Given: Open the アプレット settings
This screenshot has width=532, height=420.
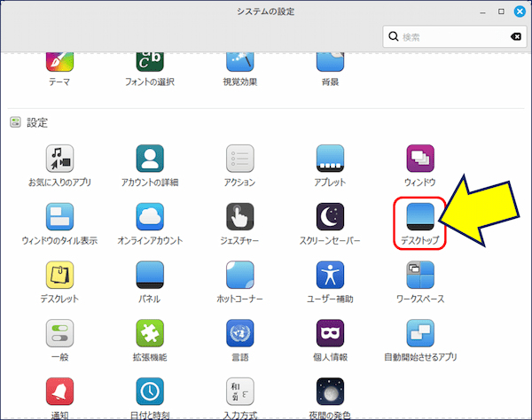Looking at the screenshot, I should [x=331, y=159].
